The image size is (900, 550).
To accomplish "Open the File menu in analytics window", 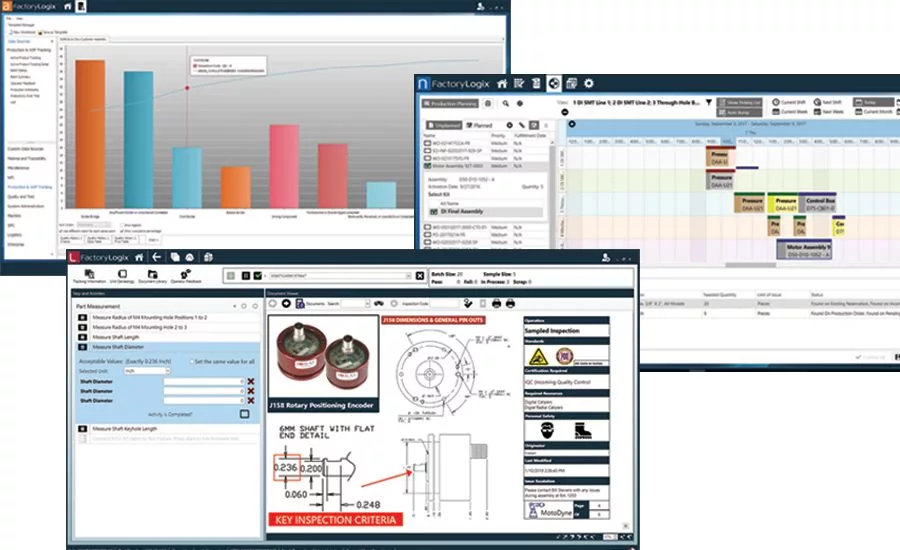I will click(9, 19).
